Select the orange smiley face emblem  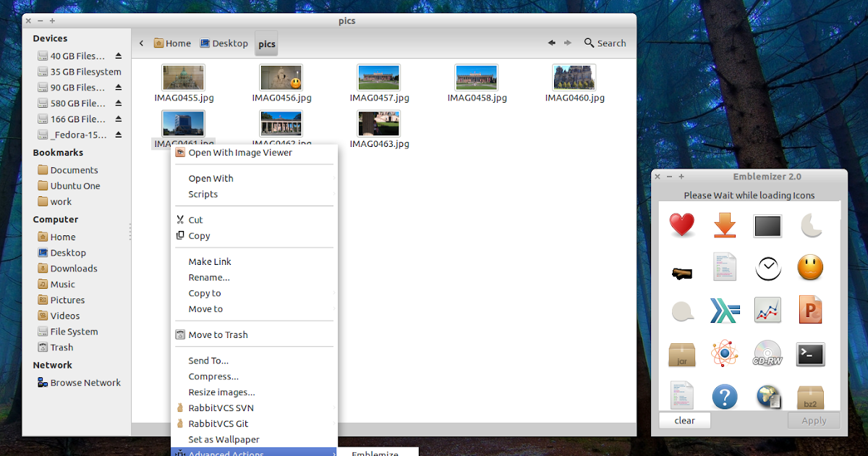tap(810, 268)
